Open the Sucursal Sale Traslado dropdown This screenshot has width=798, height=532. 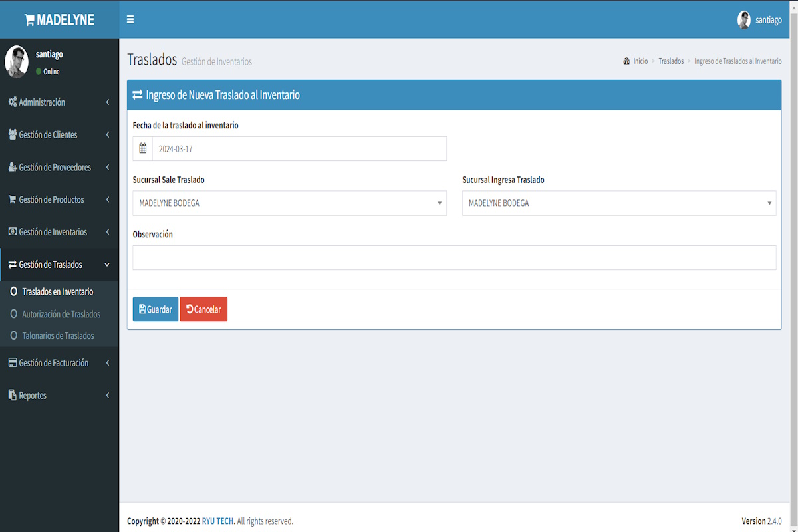[289, 203]
